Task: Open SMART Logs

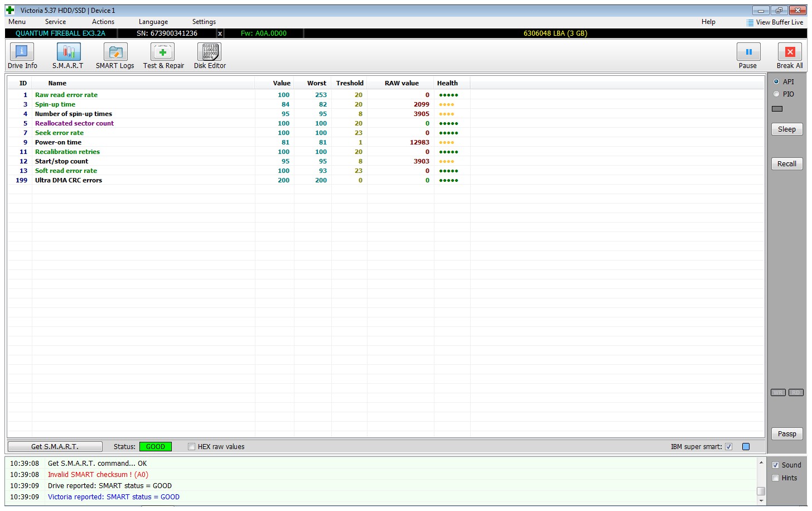Action: pos(115,52)
